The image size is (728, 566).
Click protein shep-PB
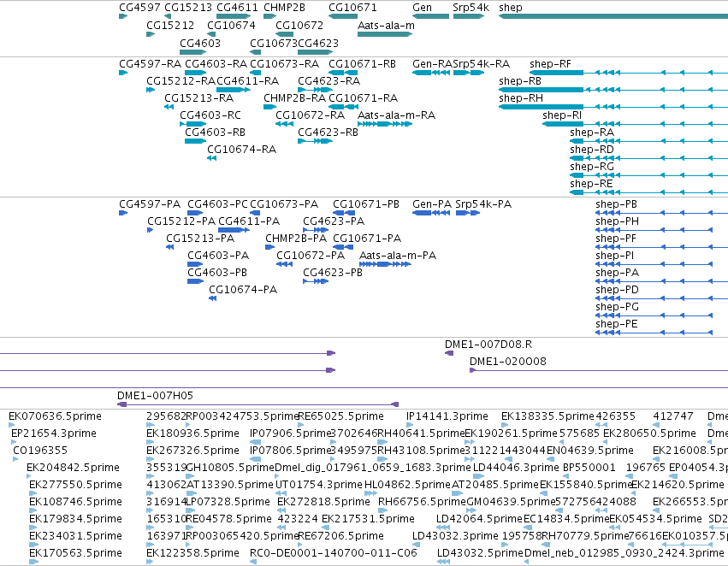[x=616, y=204]
